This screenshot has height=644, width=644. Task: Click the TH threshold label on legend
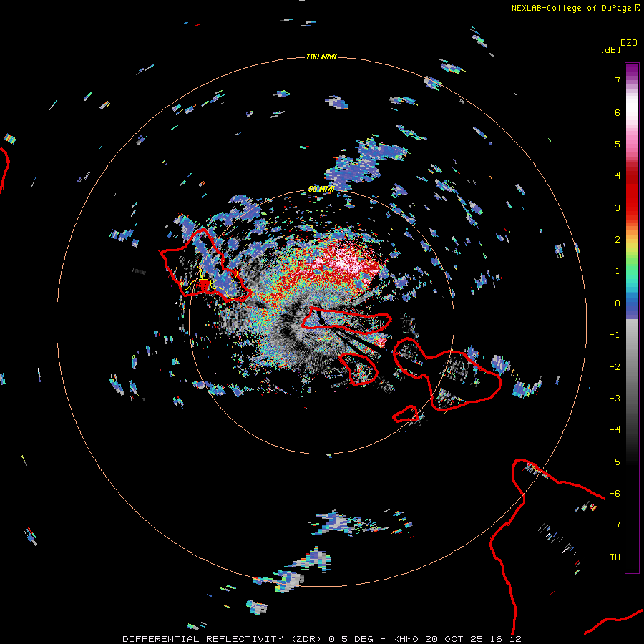coord(615,557)
